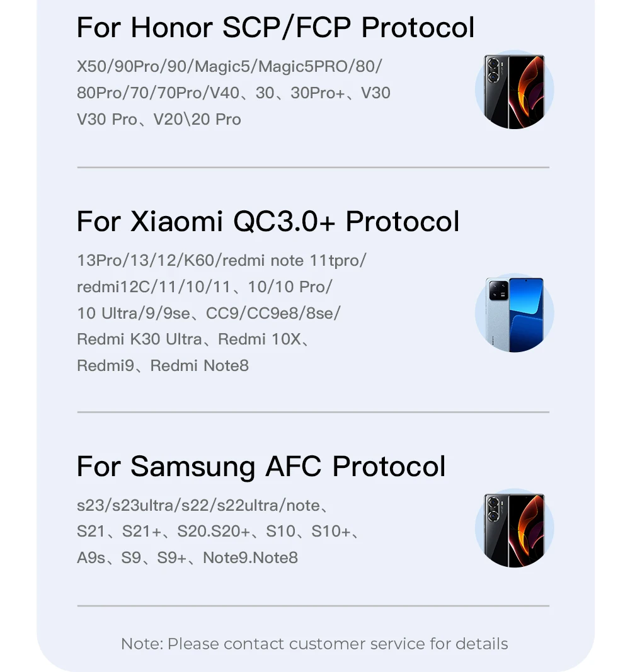Click the line starting with "13Pro/13/12/K60"
This screenshot has height=672, width=630.
click(x=221, y=260)
